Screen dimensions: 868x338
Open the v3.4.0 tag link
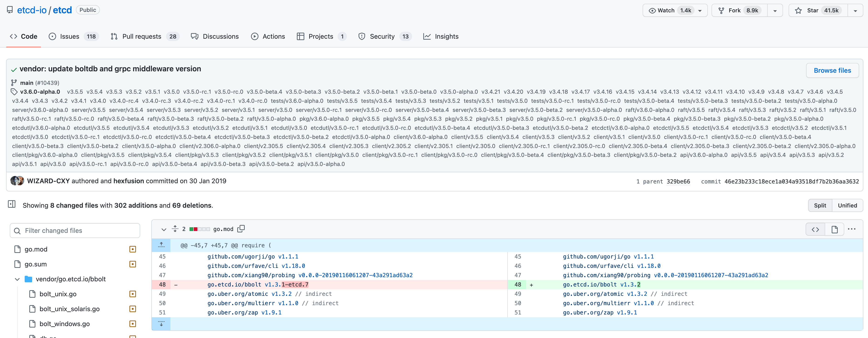point(98,101)
